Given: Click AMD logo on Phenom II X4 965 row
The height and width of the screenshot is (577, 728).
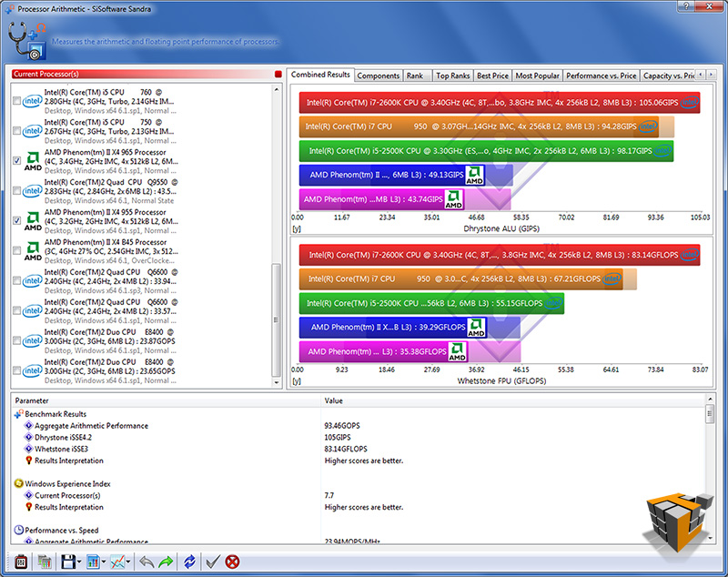Looking at the screenshot, I should click(33, 161).
